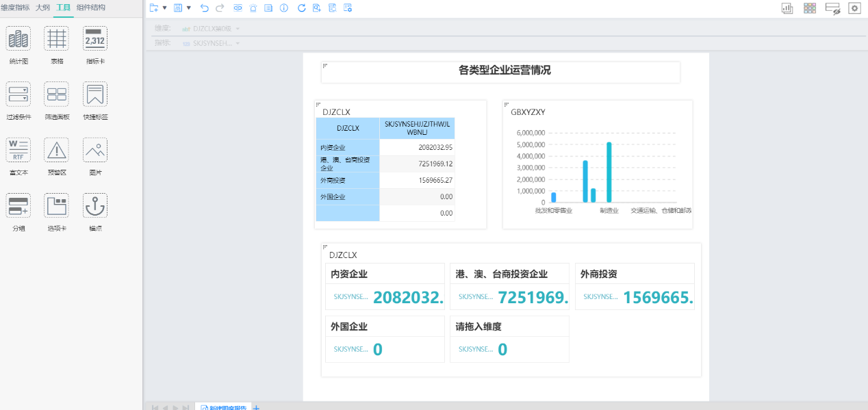This screenshot has width=868, height=410.
Task: Add a new sheet with plus button
Action: [257, 407]
